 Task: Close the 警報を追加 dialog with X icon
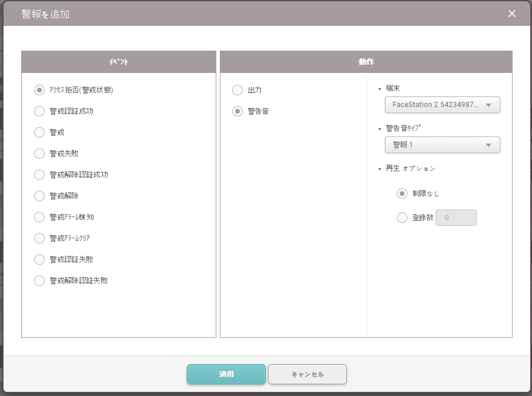click(x=512, y=14)
